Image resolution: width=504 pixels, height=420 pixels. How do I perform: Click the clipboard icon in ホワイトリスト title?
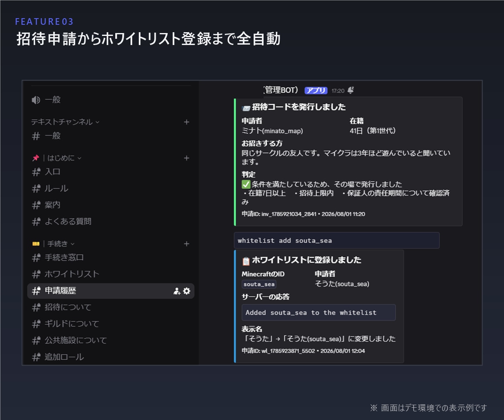[x=246, y=261]
